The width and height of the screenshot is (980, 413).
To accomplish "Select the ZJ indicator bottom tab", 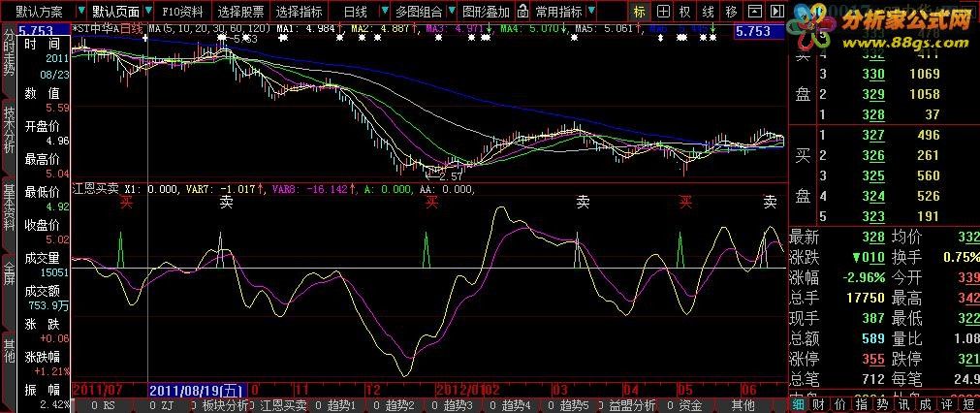I will coord(162,405).
